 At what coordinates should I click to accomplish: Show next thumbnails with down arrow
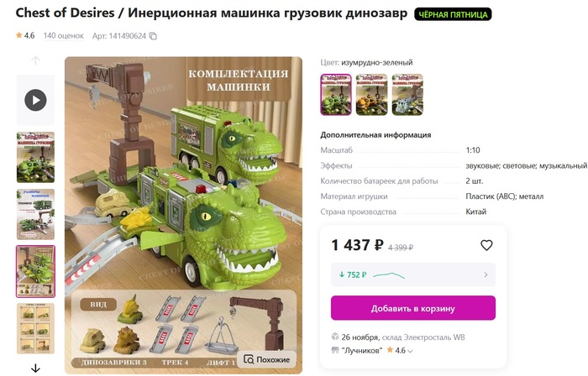[35, 368]
